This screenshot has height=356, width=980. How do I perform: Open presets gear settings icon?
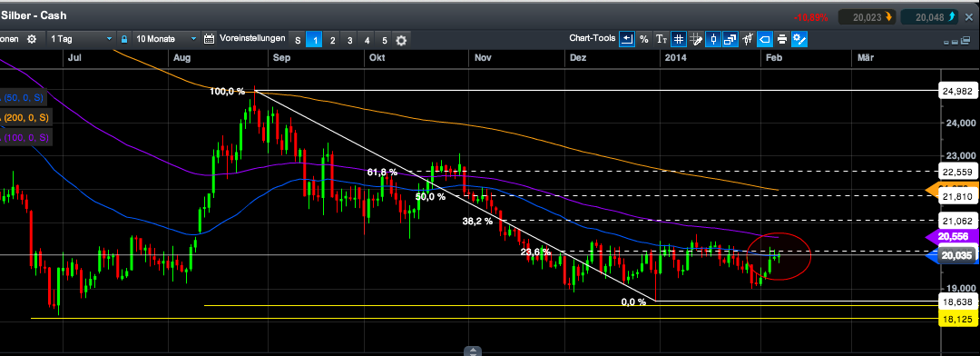click(x=401, y=41)
